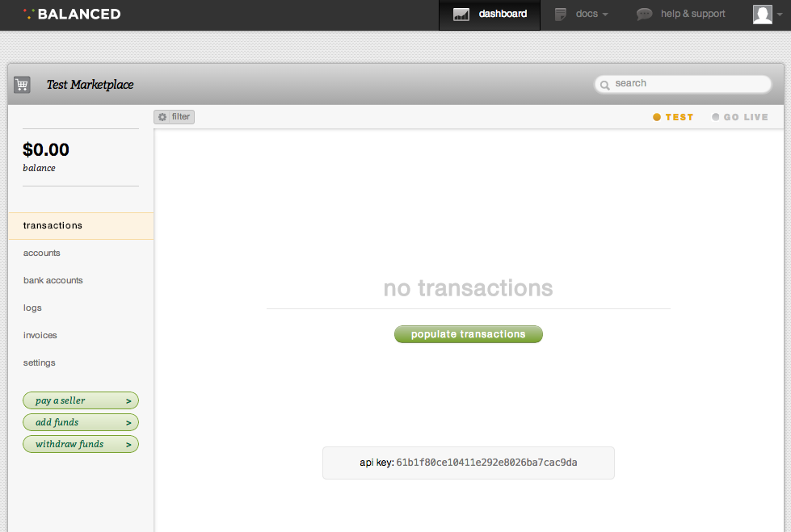Click the Balanced logo in header
Screen dimensions: 791x532
click(72, 14)
